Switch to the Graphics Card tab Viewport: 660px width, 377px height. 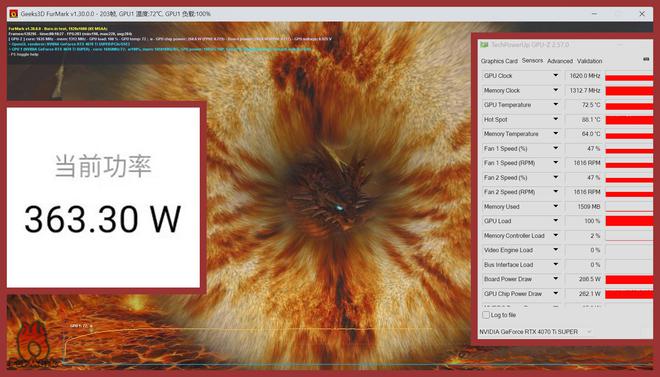coord(499,61)
